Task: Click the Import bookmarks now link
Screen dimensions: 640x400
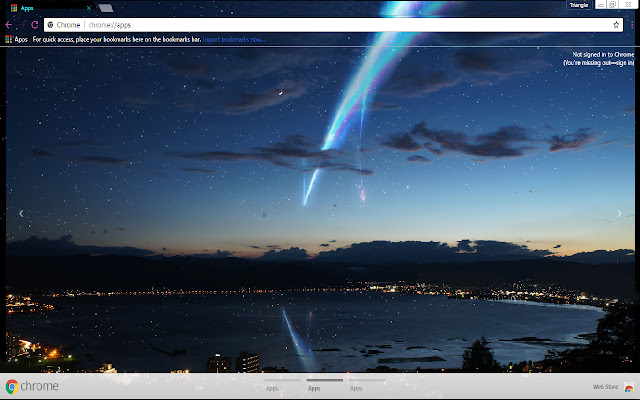Action: (x=235, y=39)
